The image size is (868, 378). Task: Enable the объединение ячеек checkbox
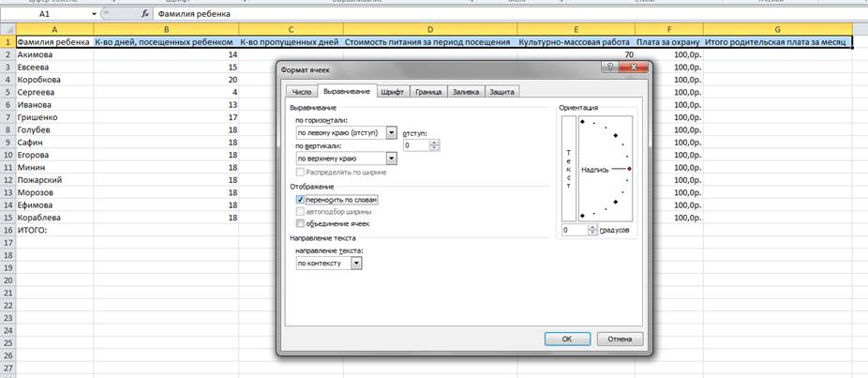(x=301, y=224)
